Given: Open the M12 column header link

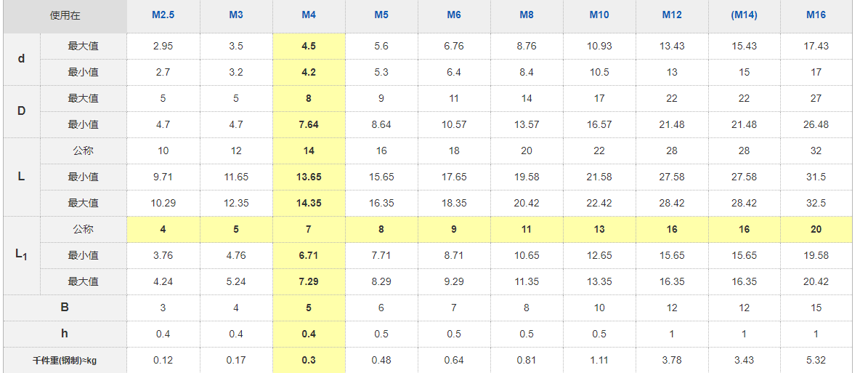Looking at the screenshot, I should pyautogui.click(x=672, y=15).
